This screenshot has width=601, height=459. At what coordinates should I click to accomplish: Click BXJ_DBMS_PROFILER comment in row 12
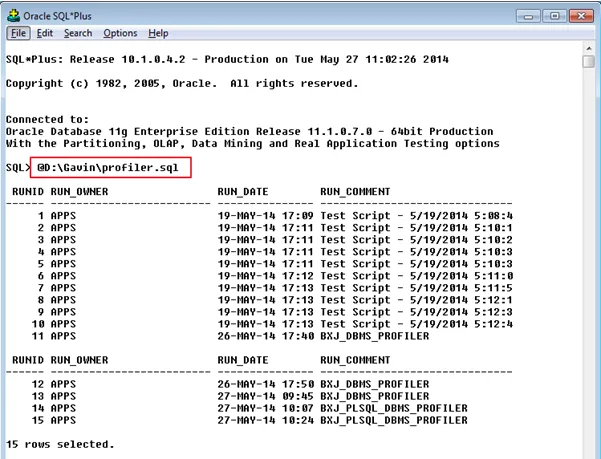375,384
